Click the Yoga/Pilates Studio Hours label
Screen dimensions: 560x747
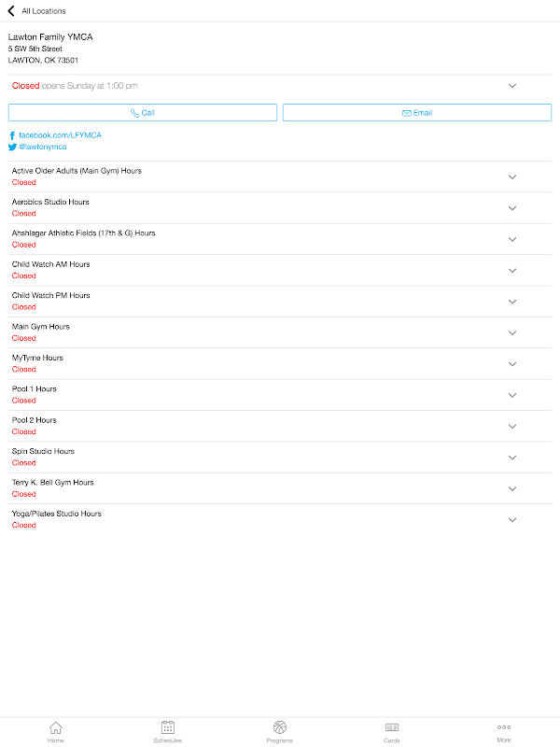tap(57, 514)
